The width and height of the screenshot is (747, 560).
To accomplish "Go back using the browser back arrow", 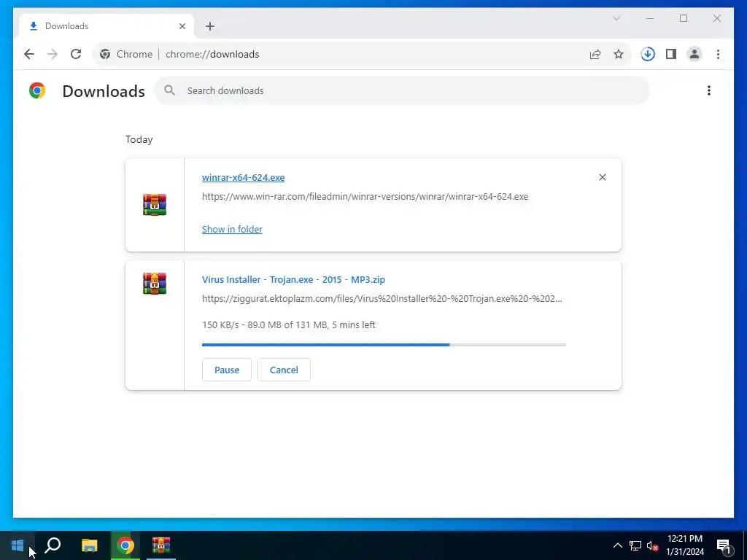I will (29, 54).
